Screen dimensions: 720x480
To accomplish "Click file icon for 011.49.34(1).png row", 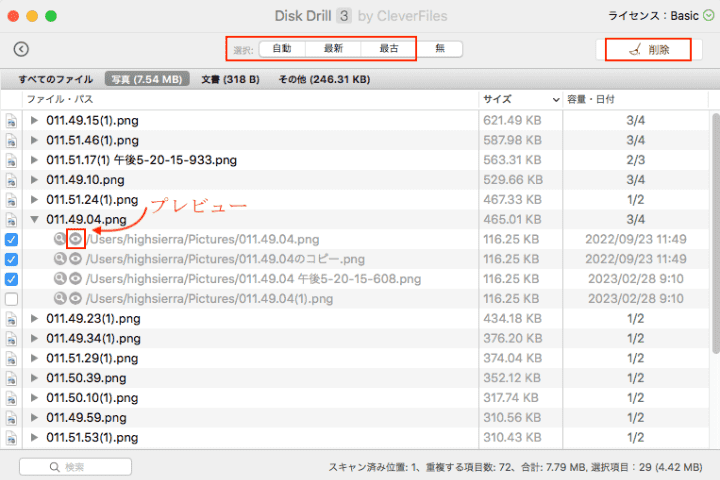I will tap(11, 339).
